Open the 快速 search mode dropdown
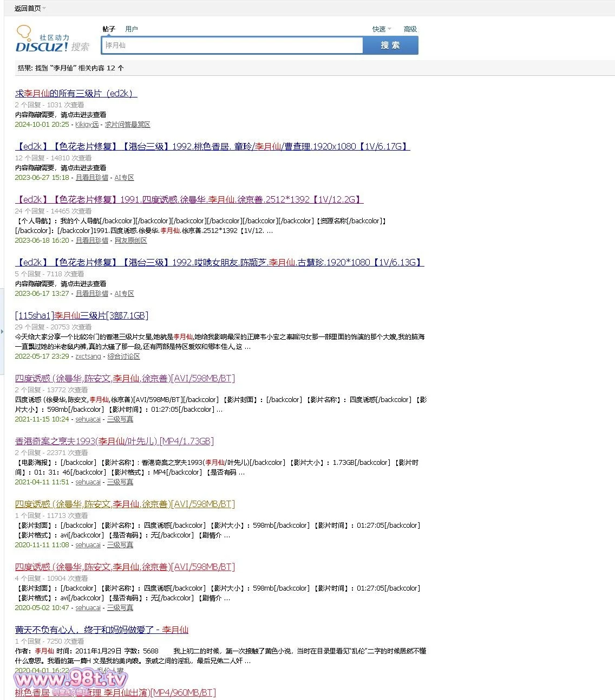The width and height of the screenshot is (615, 700). tap(381, 29)
